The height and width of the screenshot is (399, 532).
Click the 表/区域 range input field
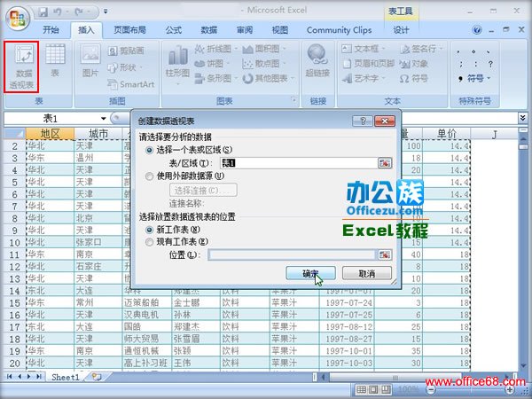coord(299,163)
